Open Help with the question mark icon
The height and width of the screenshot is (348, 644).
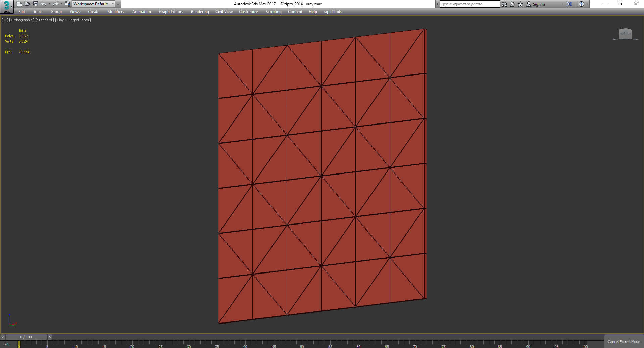click(x=581, y=4)
